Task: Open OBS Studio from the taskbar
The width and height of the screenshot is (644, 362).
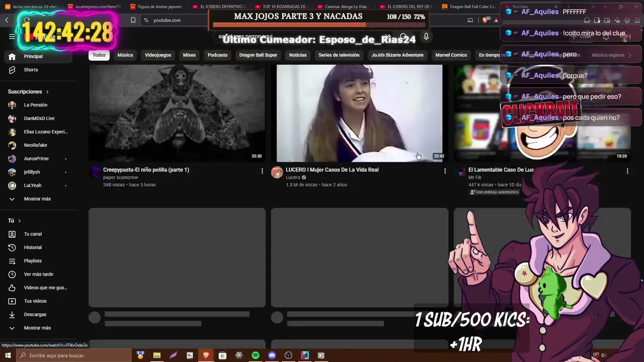Action: [x=288, y=355]
